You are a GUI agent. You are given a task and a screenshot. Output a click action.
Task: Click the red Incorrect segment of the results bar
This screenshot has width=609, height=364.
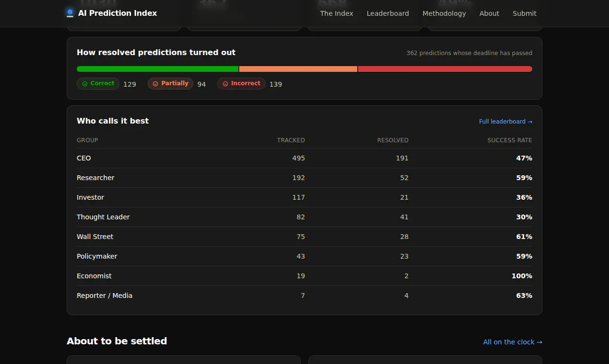tap(445, 69)
